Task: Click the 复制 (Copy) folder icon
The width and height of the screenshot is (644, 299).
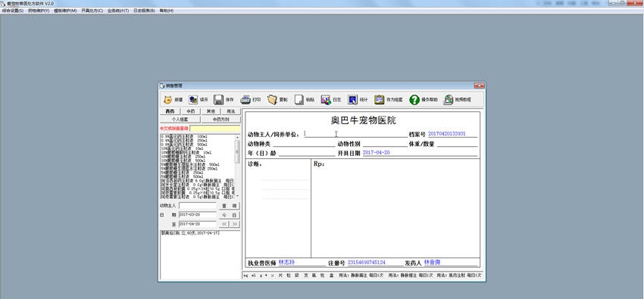Action: point(272,100)
